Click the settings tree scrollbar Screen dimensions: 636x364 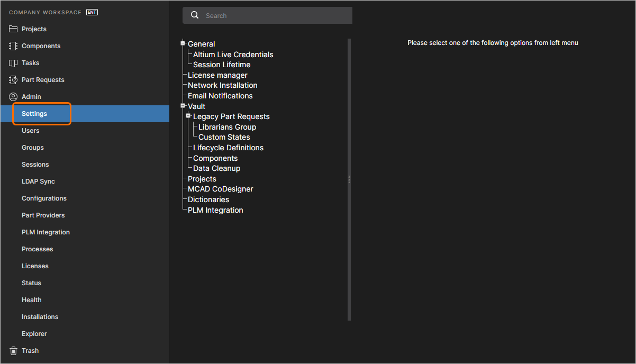tap(349, 179)
